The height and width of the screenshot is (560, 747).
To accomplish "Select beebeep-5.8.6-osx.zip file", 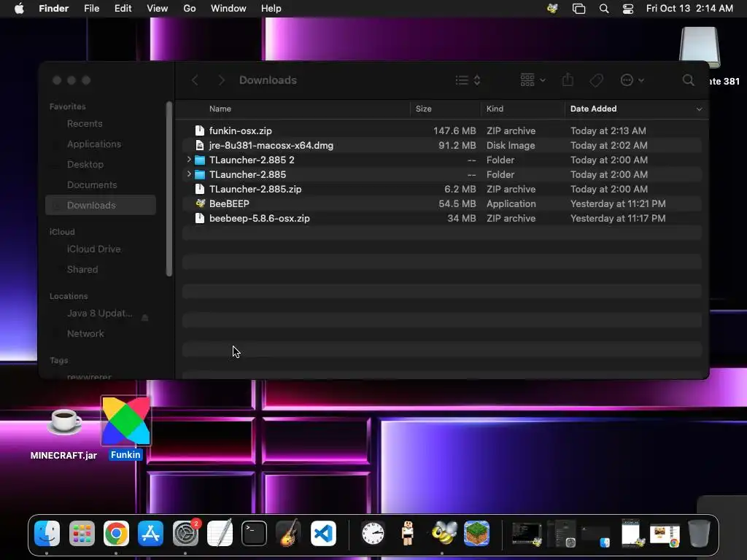I will [441, 218].
